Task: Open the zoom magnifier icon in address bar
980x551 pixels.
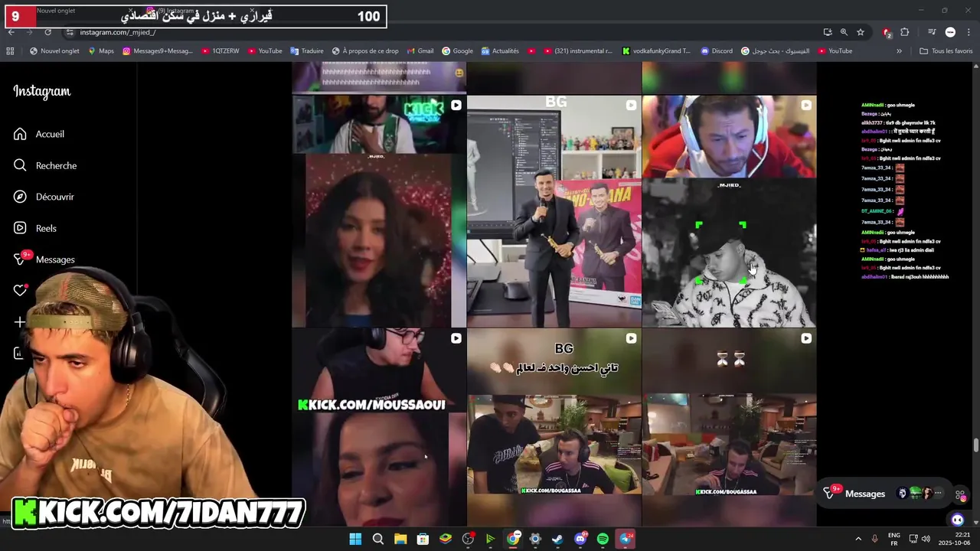Action: 844,32
